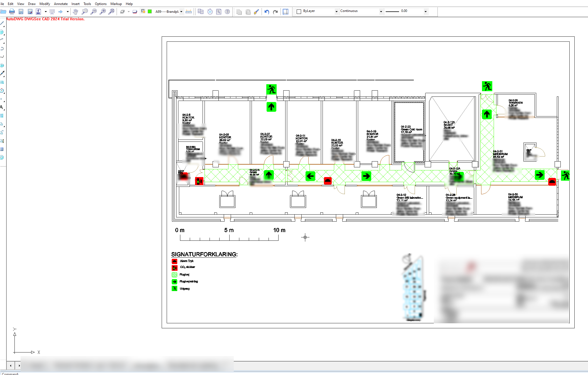Image resolution: width=588 pixels, height=375 pixels.
Task: Open the Insert menu
Action: tap(75, 4)
